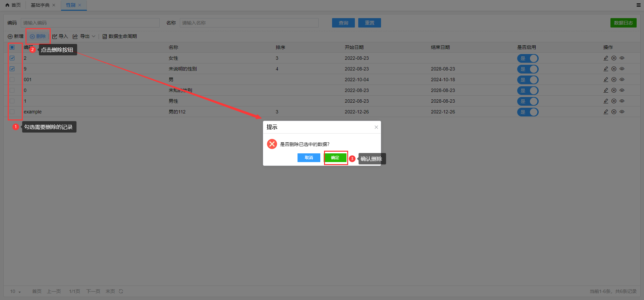Toggle the select-all header checkbox

coord(12,47)
